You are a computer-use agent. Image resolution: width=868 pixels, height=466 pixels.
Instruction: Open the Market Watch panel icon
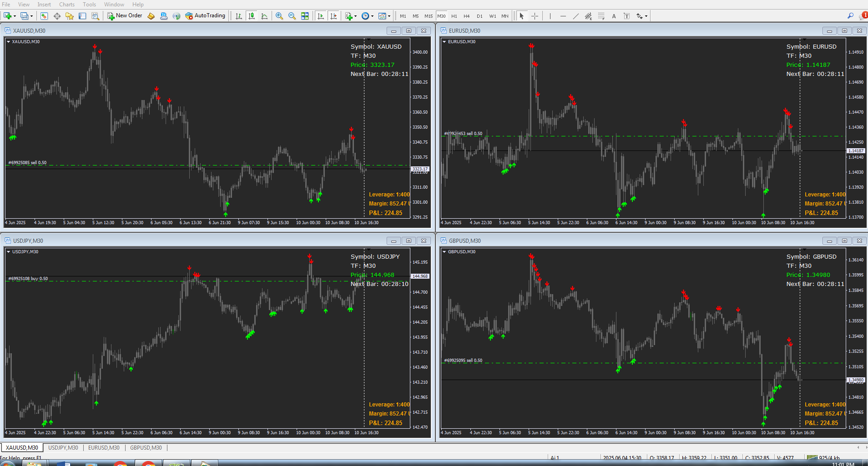coord(44,16)
